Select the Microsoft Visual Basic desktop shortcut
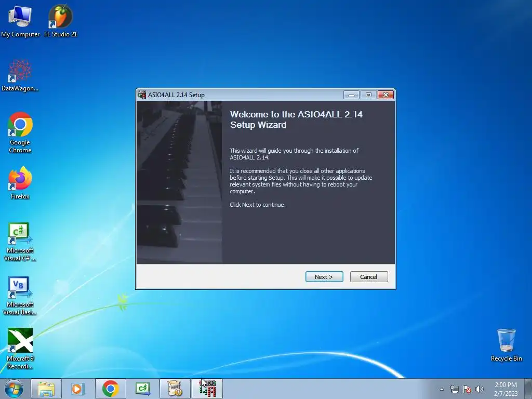The width and height of the screenshot is (532, 399). click(20, 296)
